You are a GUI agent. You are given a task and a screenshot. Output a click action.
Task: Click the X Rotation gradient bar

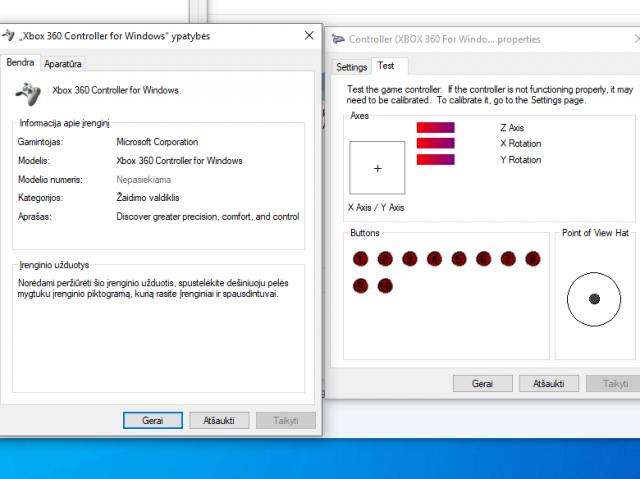click(435, 143)
